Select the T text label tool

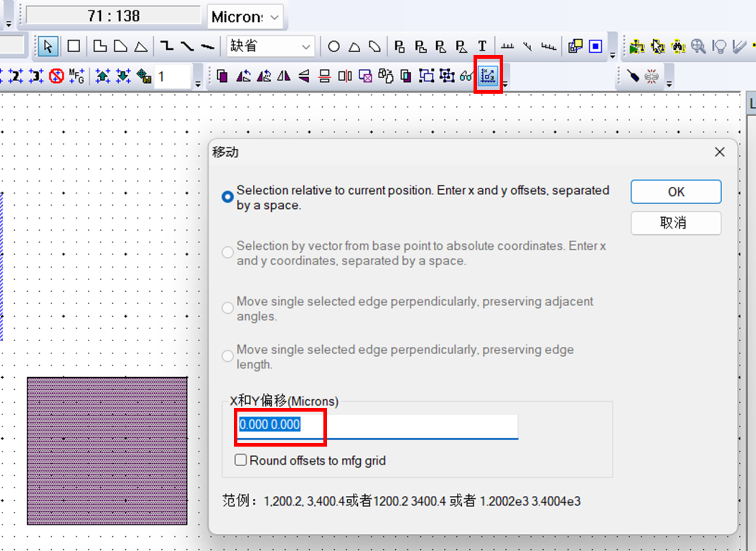482,46
